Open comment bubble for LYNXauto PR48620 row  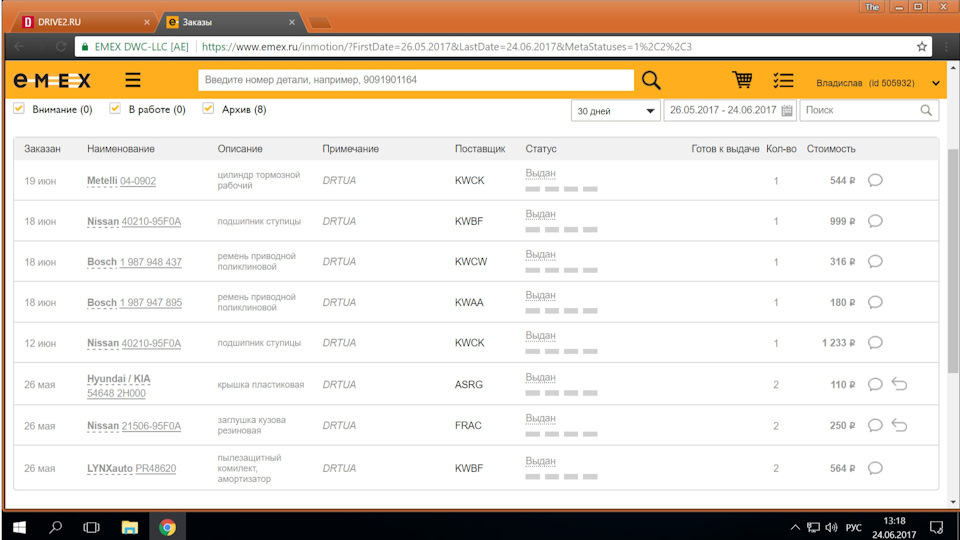click(x=876, y=468)
